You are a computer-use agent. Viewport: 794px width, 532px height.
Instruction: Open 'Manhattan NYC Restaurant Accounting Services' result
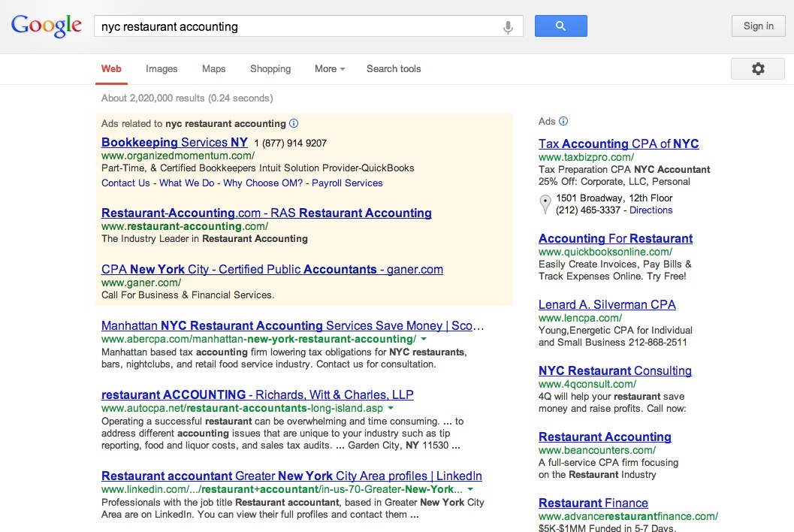(x=292, y=325)
